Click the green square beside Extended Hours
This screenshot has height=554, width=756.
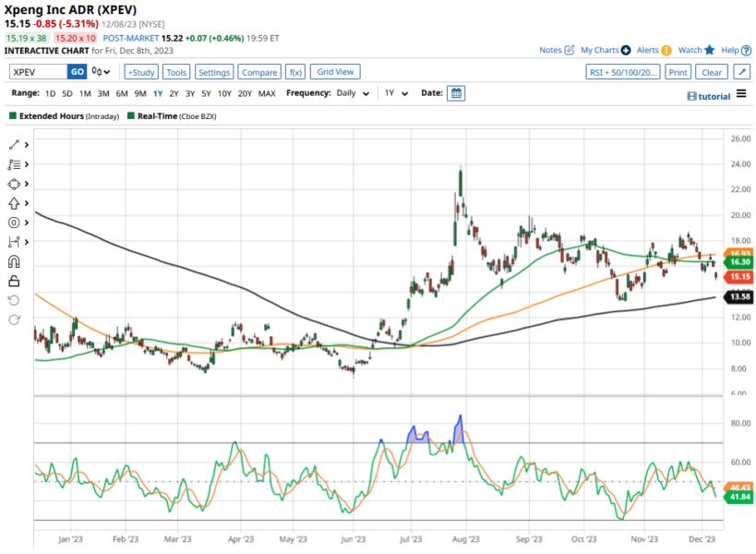click(x=13, y=115)
